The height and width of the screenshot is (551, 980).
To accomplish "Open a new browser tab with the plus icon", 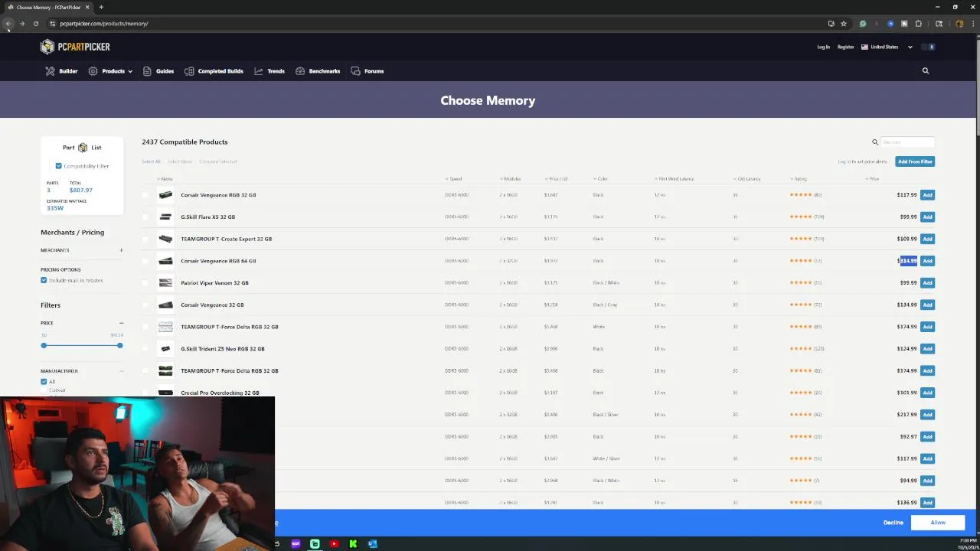I will tap(101, 7).
